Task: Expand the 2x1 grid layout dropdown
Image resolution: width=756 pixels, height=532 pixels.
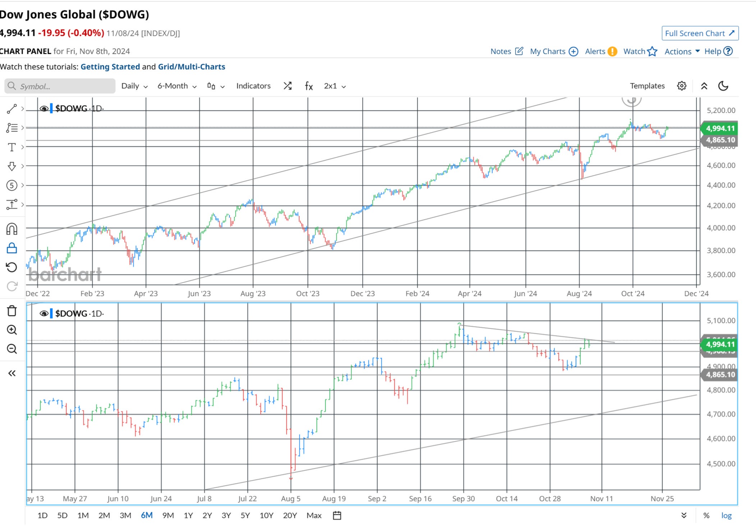Action: point(334,86)
